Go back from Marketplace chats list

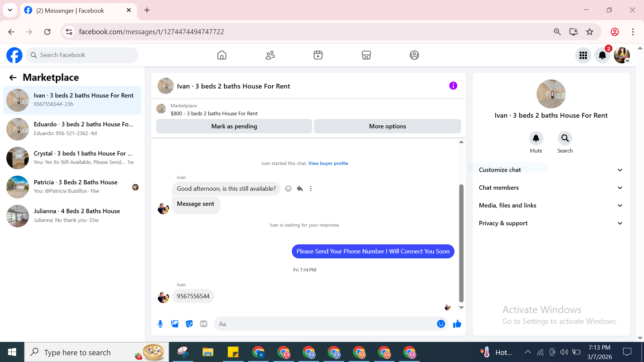tap(13, 78)
